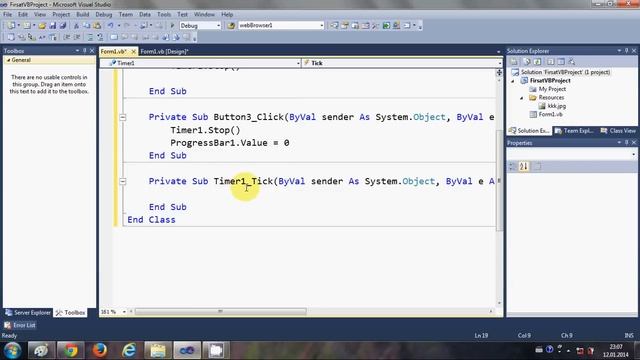Toggle Categorized view in the Properties panel
This screenshot has width=640, height=360.
click(x=513, y=166)
